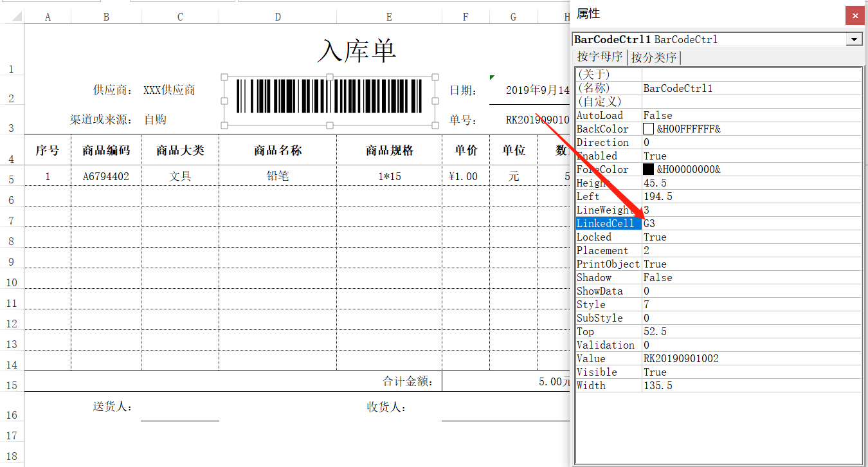
Task: Click the 商品编码 header cell
Action: [x=106, y=150]
